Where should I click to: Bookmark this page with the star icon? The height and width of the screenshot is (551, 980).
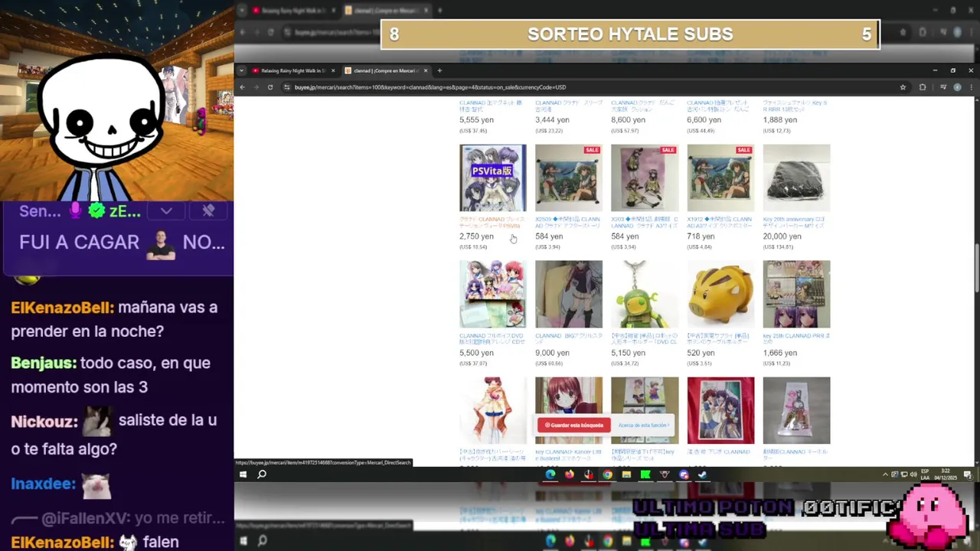coord(903,87)
